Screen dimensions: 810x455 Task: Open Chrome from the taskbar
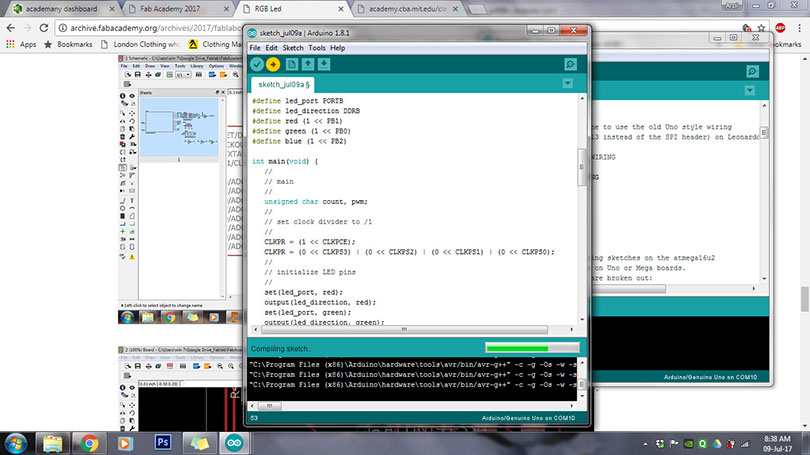[89, 443]
